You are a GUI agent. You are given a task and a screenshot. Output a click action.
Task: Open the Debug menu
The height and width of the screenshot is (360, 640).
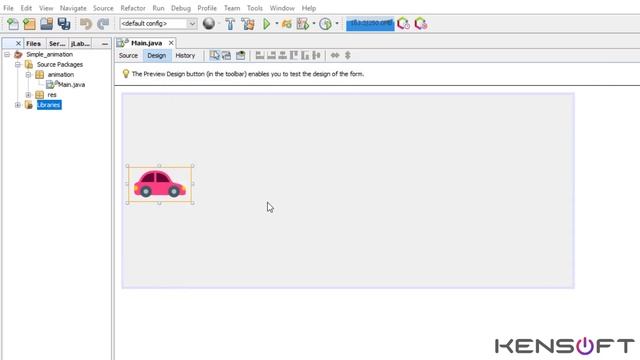pyautogui.click(x=181, y=8)
